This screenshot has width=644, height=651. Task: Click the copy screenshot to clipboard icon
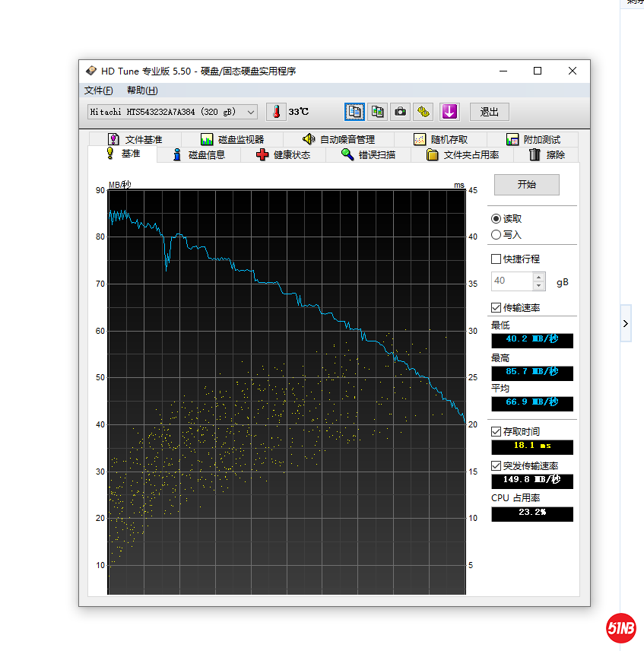click(x=377, y=112)
